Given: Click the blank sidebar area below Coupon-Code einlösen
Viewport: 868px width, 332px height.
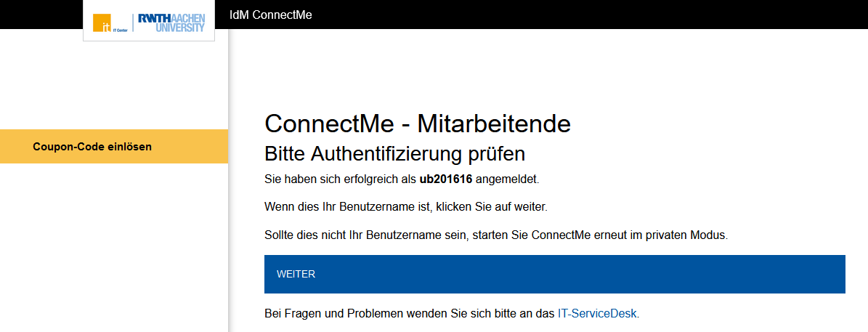Looking at the screenshot, I should pyautogui.click(x=114, y=247).
